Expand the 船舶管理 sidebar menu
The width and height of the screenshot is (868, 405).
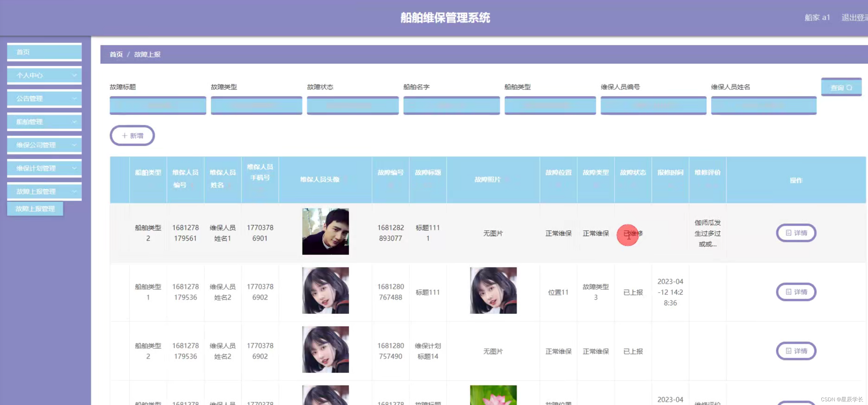pos(44,122)
